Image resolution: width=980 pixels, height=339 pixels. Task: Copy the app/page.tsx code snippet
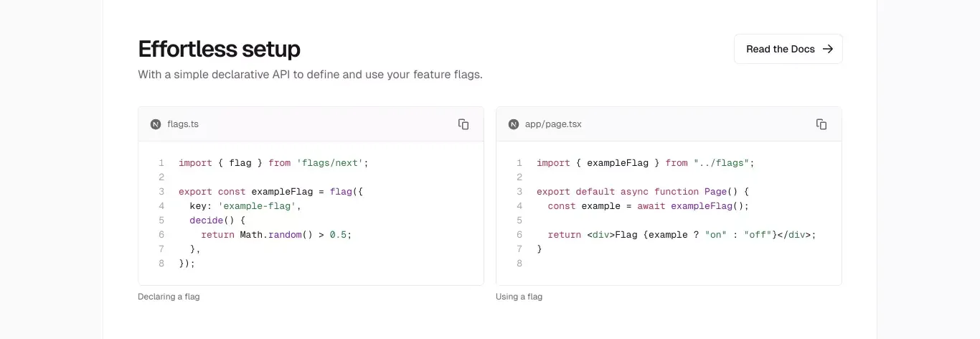(x=821, y=124)
